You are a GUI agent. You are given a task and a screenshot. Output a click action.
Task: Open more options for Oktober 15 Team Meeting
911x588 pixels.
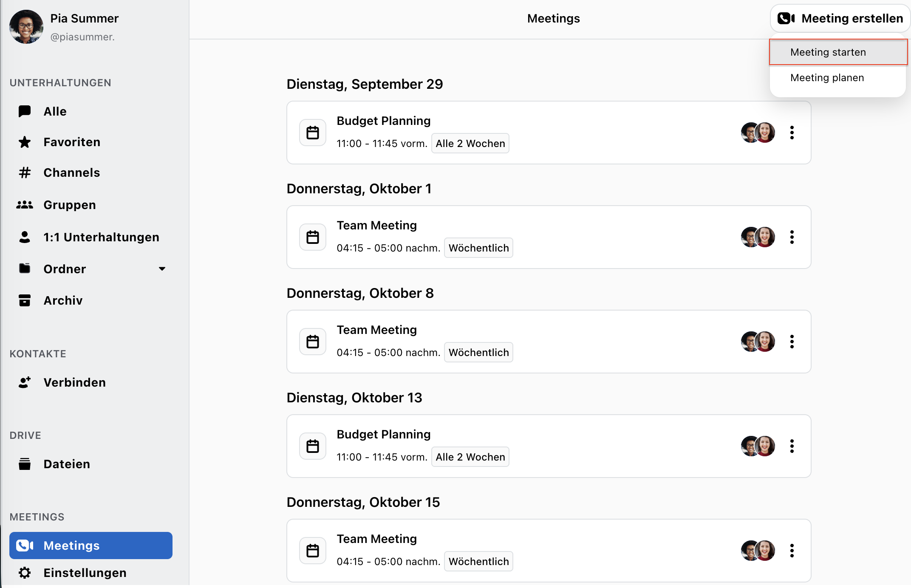point(792,551)
